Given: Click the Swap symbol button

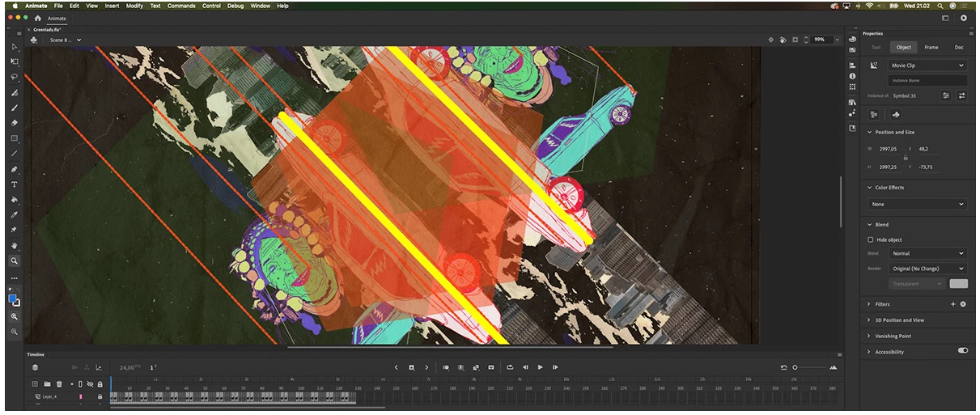Looking at the screenshot, I should click(961, 95).
